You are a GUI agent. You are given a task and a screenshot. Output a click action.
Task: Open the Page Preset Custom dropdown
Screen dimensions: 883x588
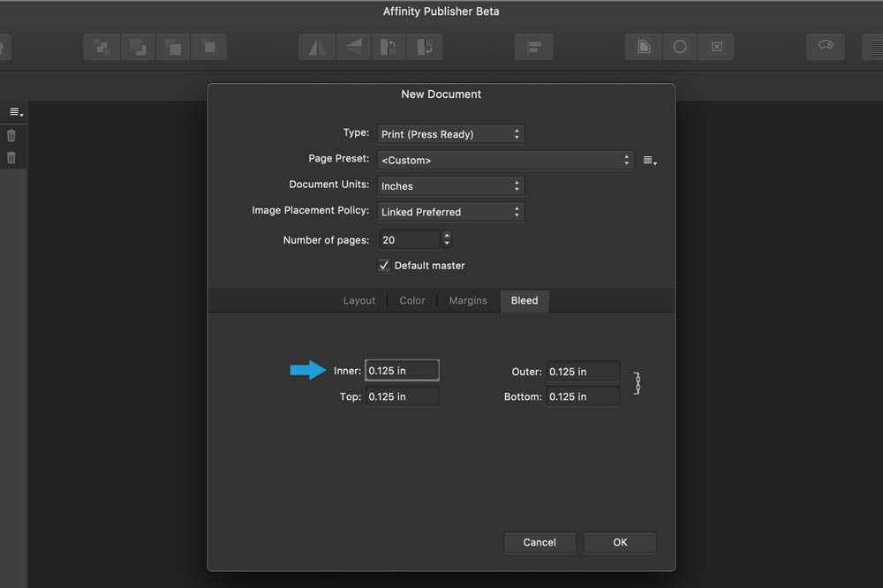[x=506, y=160]
